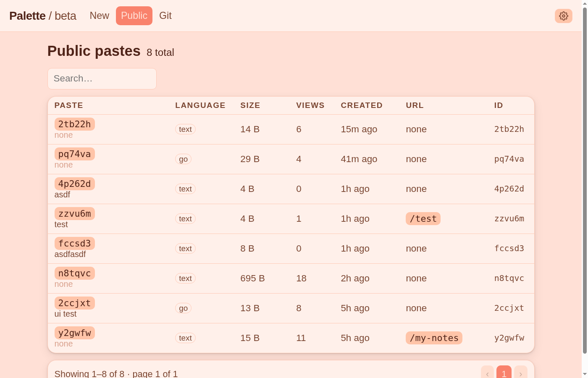Follow the /test URL link

(x=423, y=219)
